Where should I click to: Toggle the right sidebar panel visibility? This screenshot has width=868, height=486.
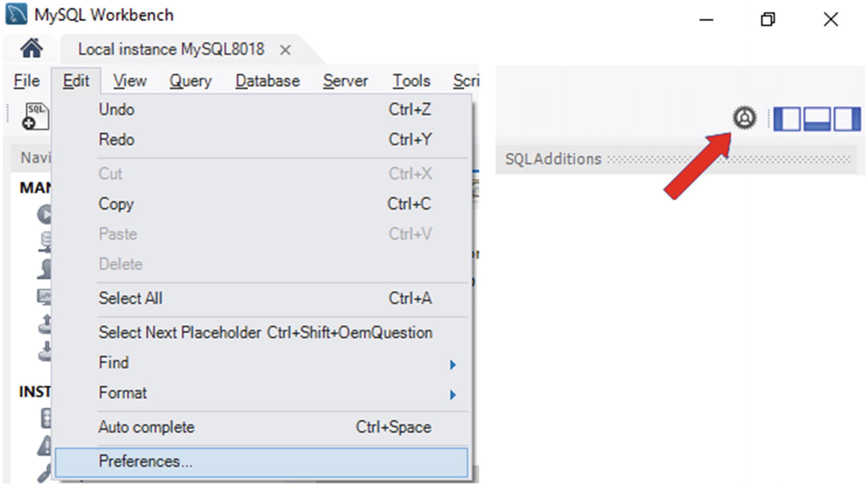[847, 119]
